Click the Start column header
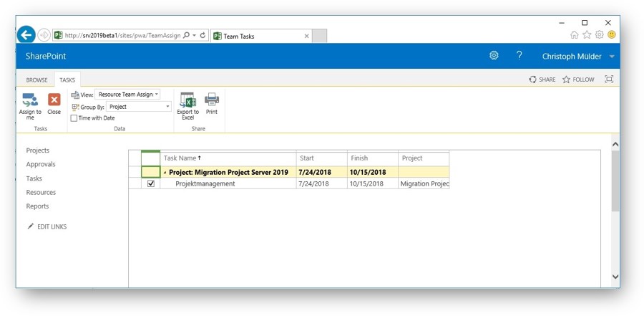This screenshot has width=644, height=316. (x=321, y=158)
